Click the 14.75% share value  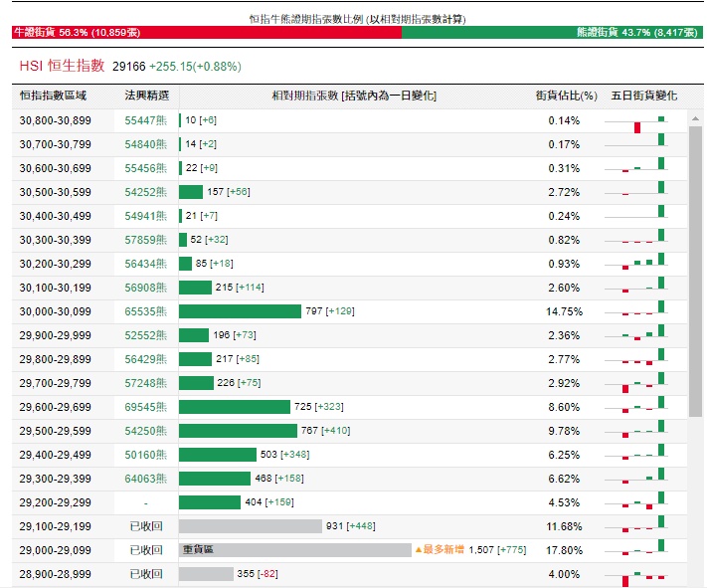click(564, 311)
